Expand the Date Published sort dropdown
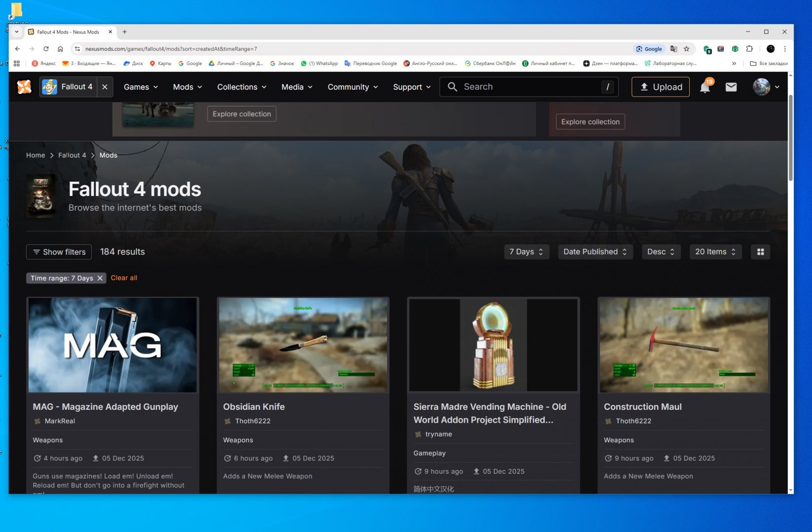 coord(595,252)
